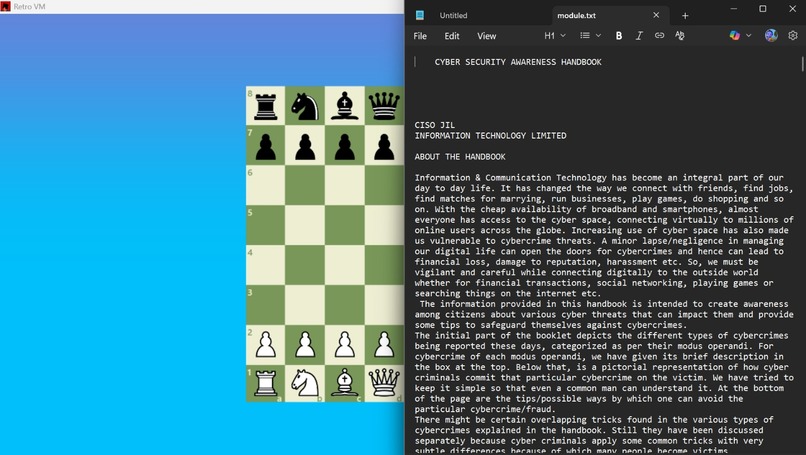
Task: Expand the list style dropdown arrow
Action: point(598,35)
